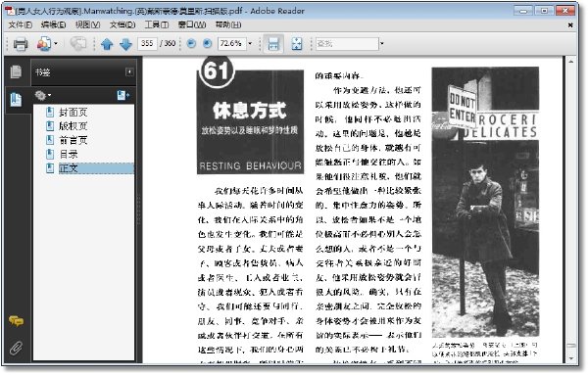Open the Attachments paperclip panel
This screenshot has height=375, width=588.
pyautogui.click(x=16, y=348)
